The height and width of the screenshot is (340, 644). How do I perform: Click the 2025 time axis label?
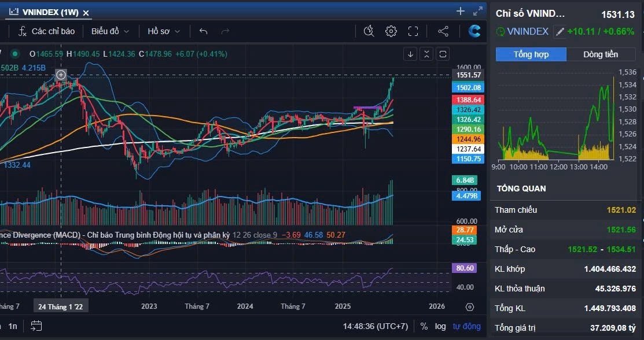tap(343, 306)
